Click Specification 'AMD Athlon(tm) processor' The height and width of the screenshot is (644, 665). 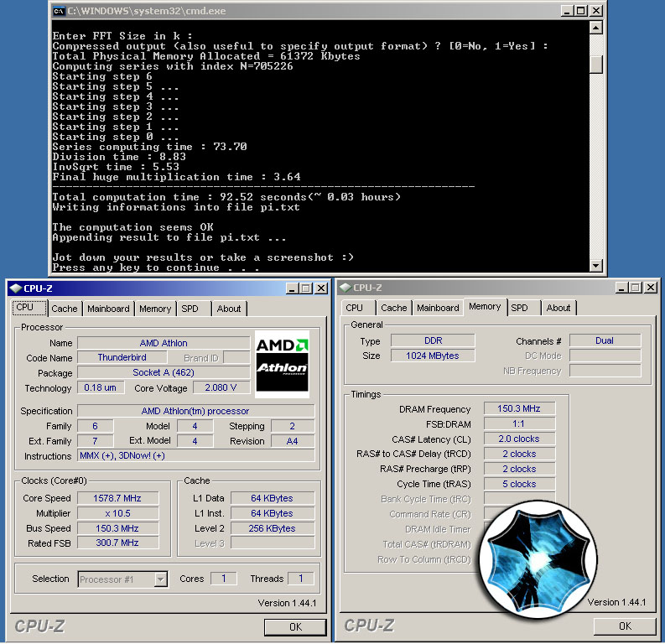click(195, 411)
